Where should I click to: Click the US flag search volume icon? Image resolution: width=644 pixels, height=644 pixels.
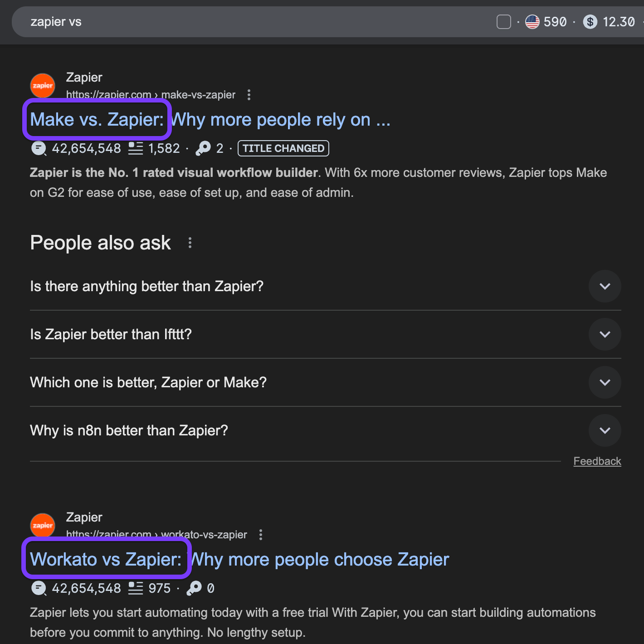click(x=532, y=22)
